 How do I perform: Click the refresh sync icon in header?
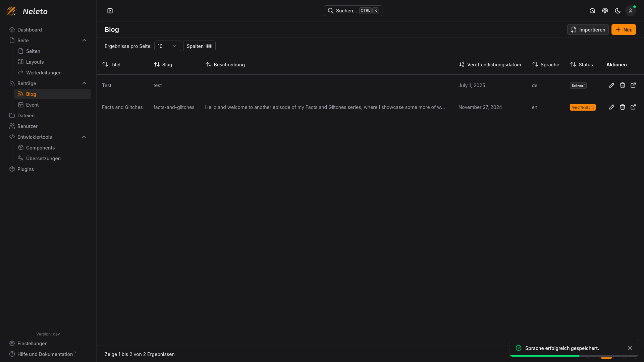[x=592, y=11]
